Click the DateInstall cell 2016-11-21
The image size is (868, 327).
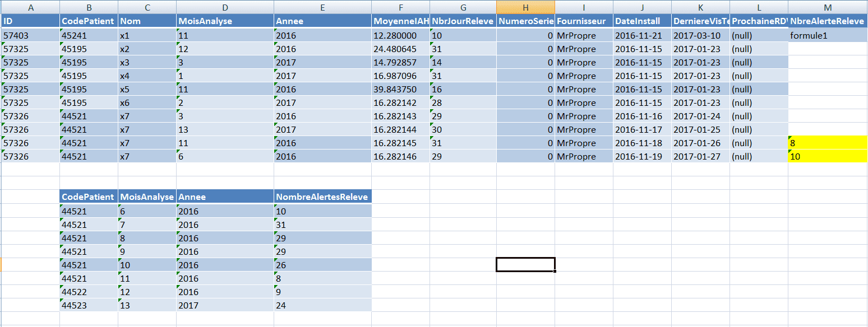pos(642,35)
